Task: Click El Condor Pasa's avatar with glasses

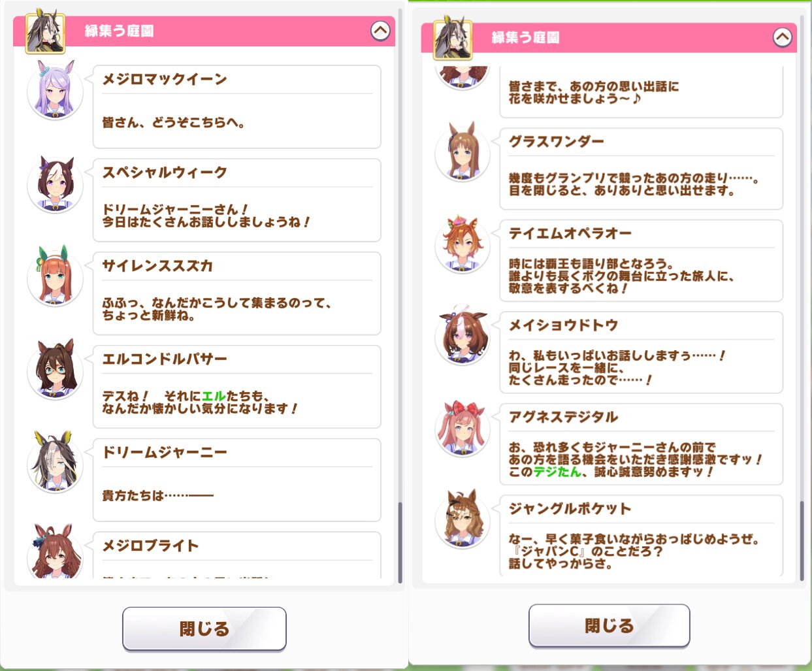Action: click(56, 371)
